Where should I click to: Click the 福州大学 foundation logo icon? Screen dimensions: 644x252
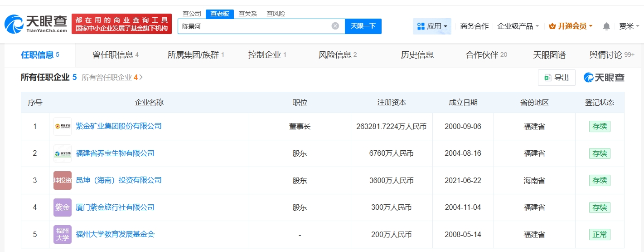pos(63,234)
